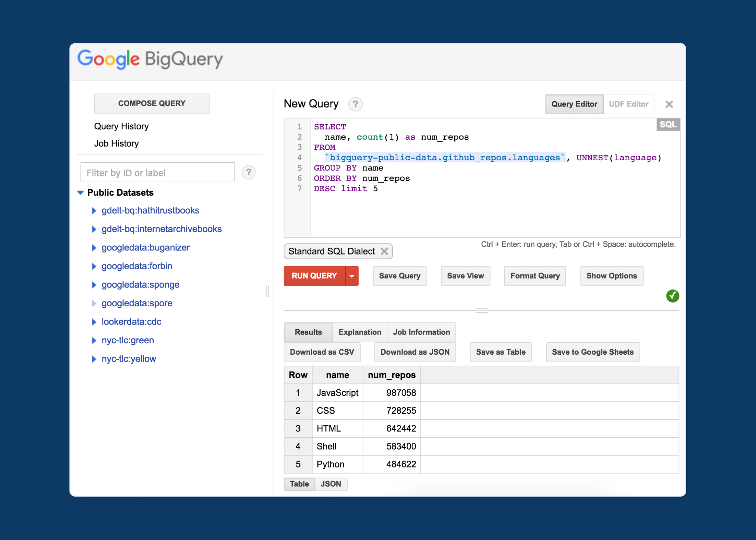756x540 pixels.
Task: Click the green query validation checkmark
Action: click(672, 296)
